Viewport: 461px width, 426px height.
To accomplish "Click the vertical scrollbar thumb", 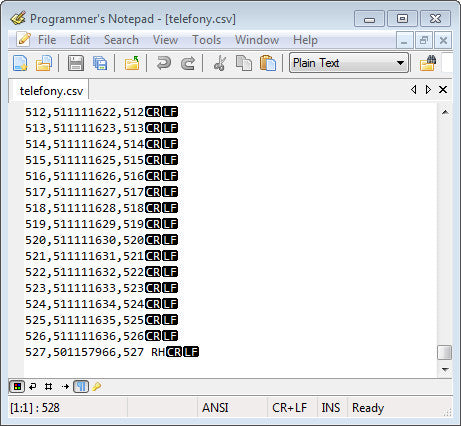I will pos(444,353).
